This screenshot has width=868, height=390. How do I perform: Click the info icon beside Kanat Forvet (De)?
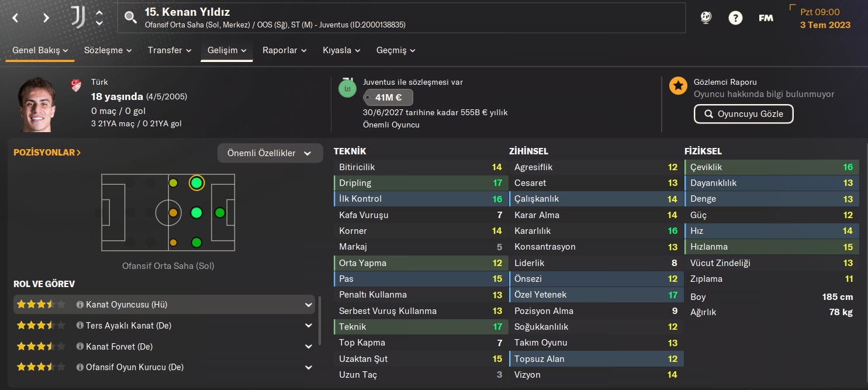(80, 347)
